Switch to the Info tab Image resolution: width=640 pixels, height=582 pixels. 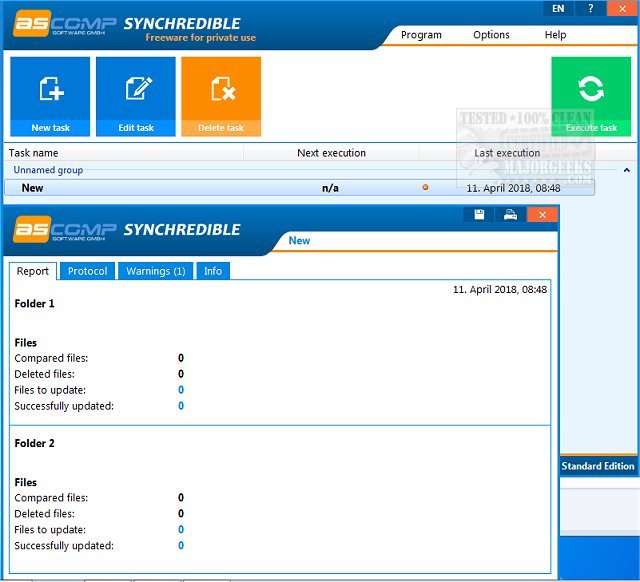point(213,271)
